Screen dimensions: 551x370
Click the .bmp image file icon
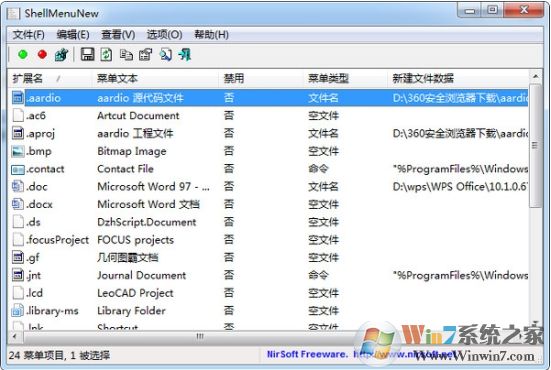[x=18, y=151]
